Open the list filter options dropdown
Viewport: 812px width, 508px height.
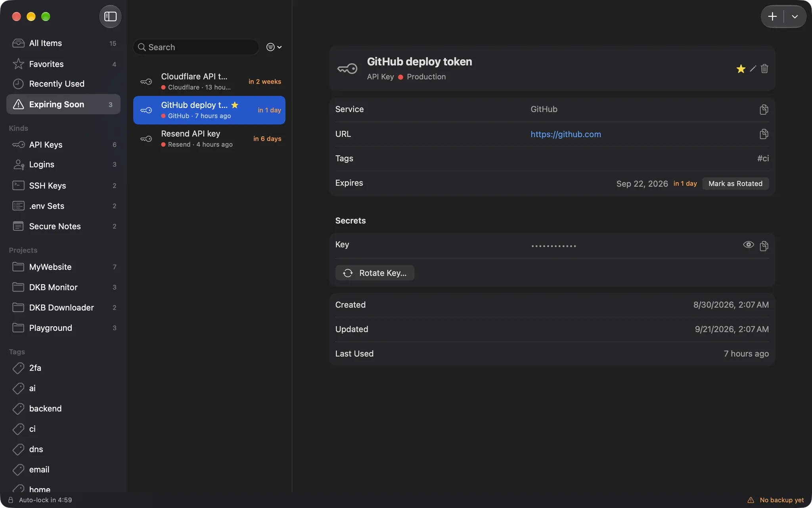(274, 47)
